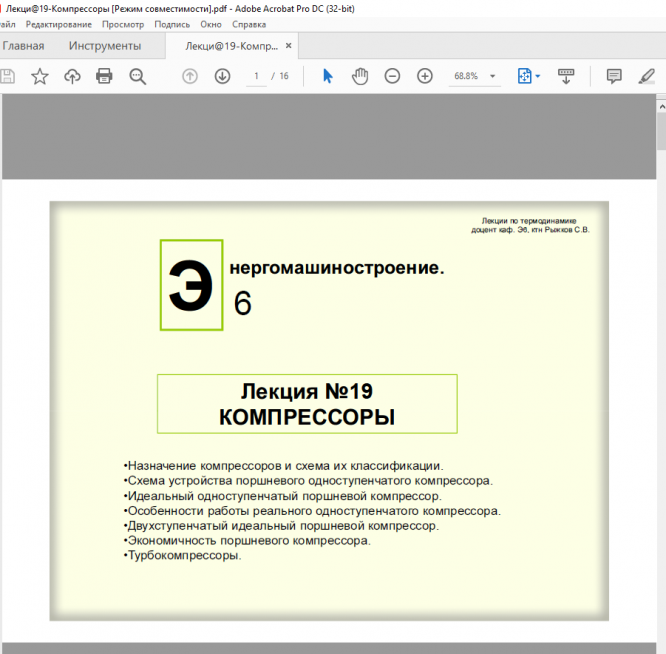Activate the hand pan tool

click(x=360, y=76)
